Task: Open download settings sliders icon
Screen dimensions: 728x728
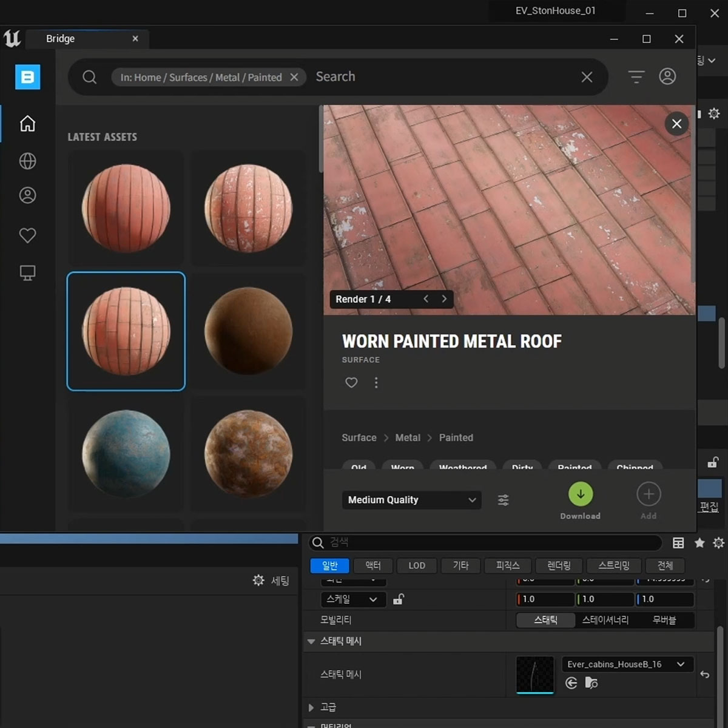Action: coord(504,500)
